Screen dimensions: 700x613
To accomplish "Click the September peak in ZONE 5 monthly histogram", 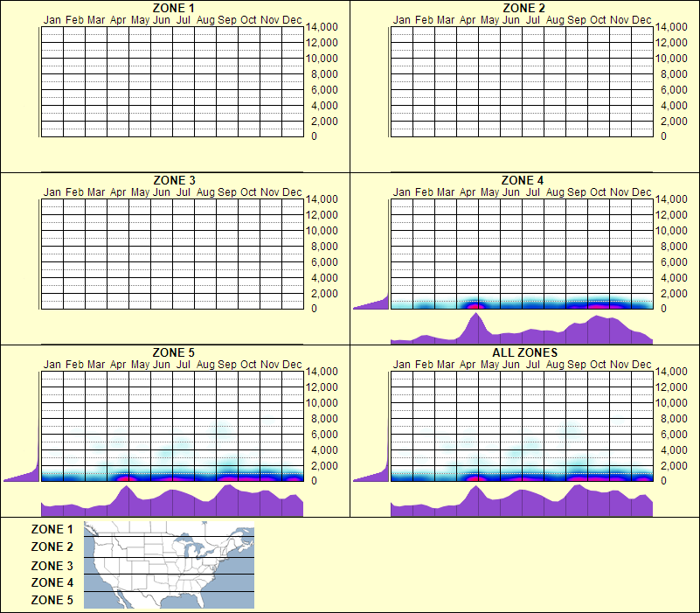I will click(228, 499).
